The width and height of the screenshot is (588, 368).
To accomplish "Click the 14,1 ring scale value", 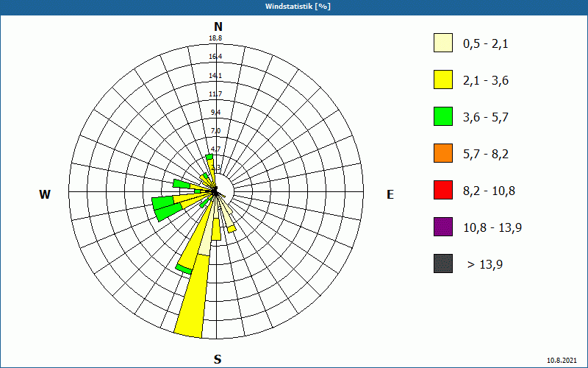I will (x=215, y=76).
